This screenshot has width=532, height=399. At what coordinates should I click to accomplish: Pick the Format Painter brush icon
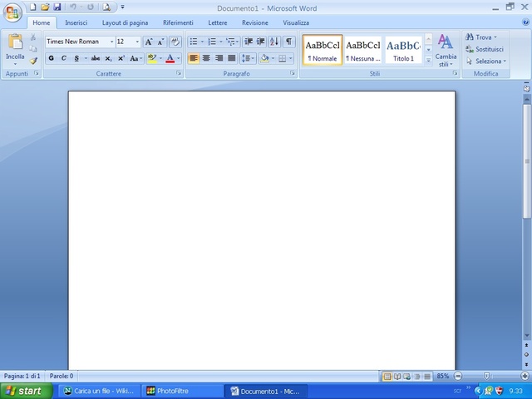33,61
